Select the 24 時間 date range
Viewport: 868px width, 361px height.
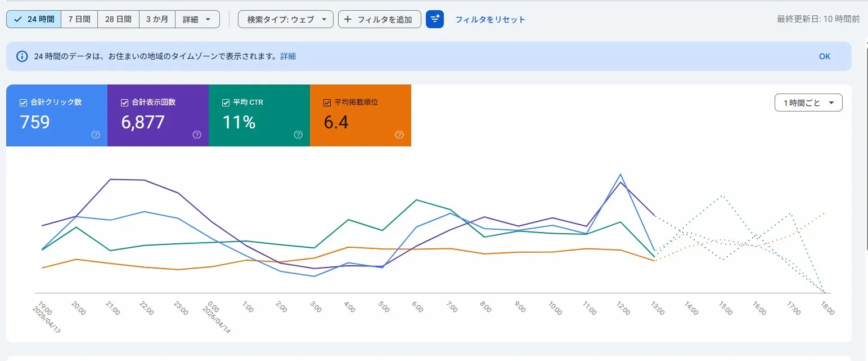pos(34,19)
